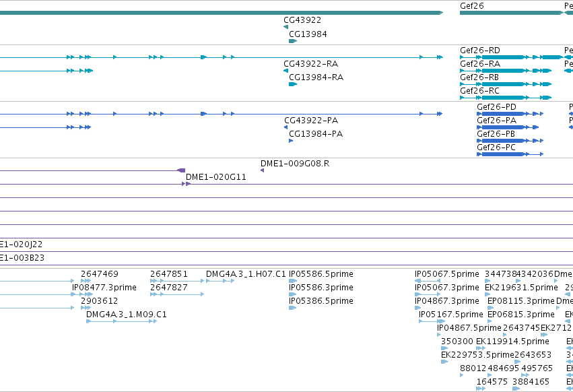Click EST feature 2647851
This screenshot has height=392, width=573.
tap(177, 281)
